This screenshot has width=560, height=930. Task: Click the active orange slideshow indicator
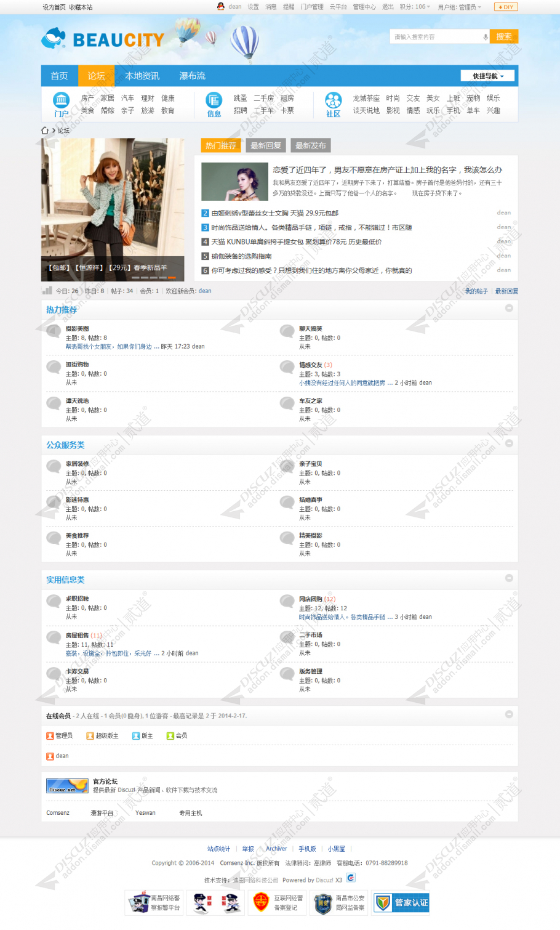coord(172,277)
